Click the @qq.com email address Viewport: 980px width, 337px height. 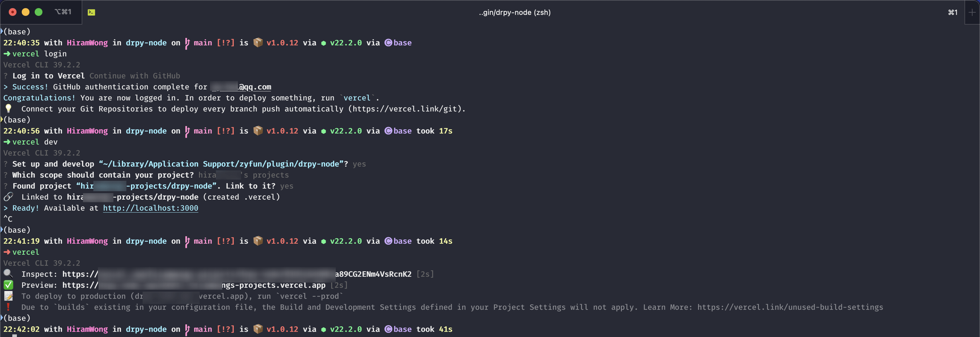point(241,87)
